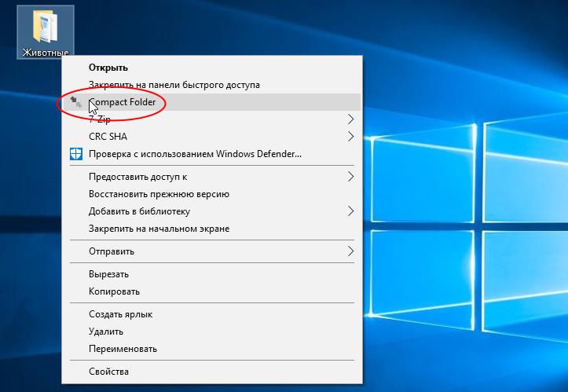Expand the Предоставить доступ к submenu arrow

[x=350, y=177]
